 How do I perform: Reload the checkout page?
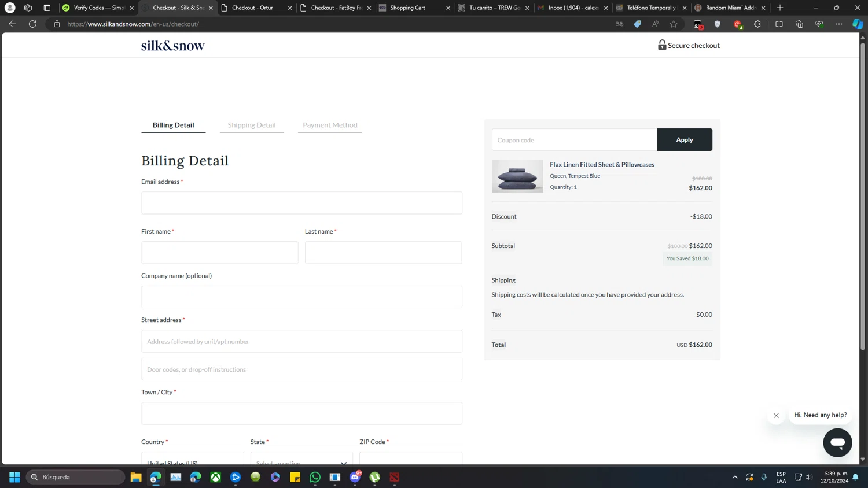click(32, 24)
